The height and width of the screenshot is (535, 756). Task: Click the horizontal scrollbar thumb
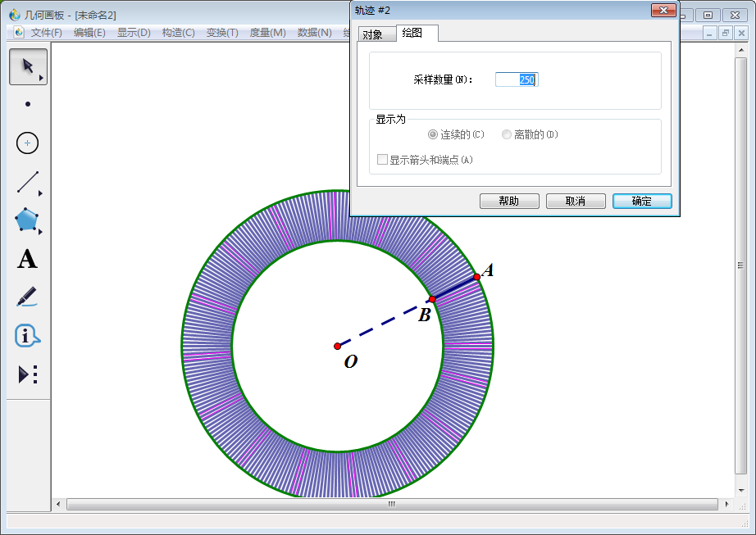[x=392, y=504]
